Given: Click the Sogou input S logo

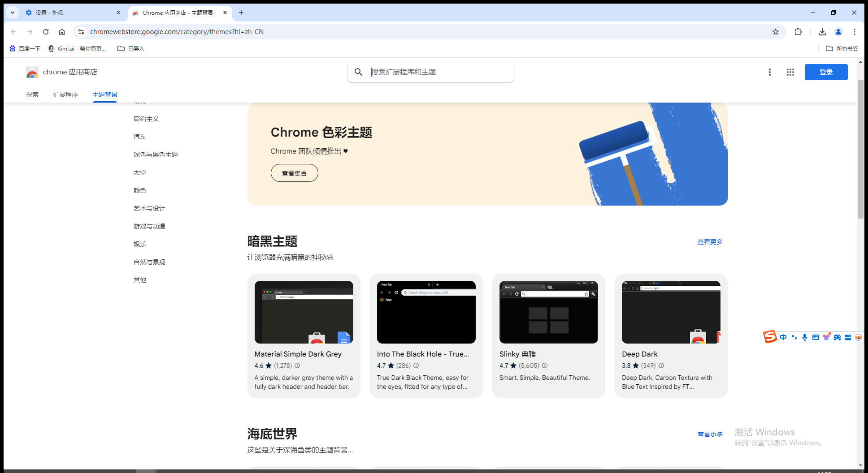Looking at the screenshot, I should click(770, 337).
